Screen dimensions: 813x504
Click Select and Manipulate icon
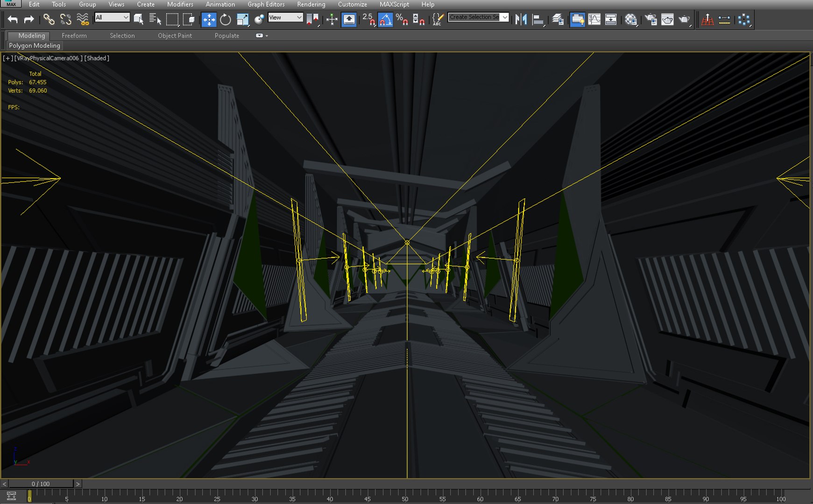pyautogui.click(x=332, y=20)
